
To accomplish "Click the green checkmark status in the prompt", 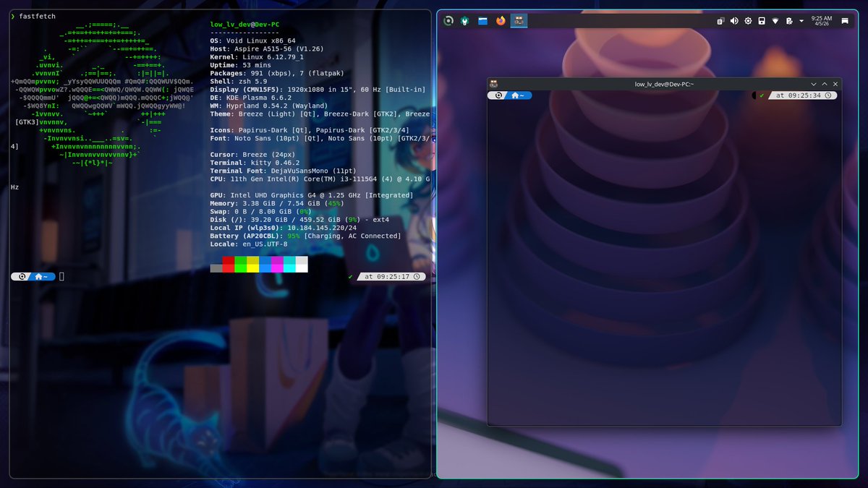I will coord(349,275).
